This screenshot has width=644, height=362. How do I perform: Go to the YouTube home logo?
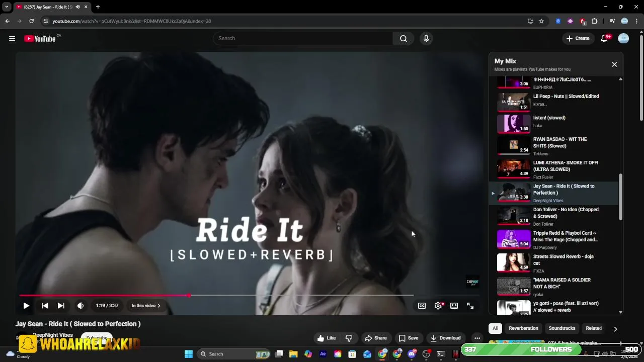(40, 39)
